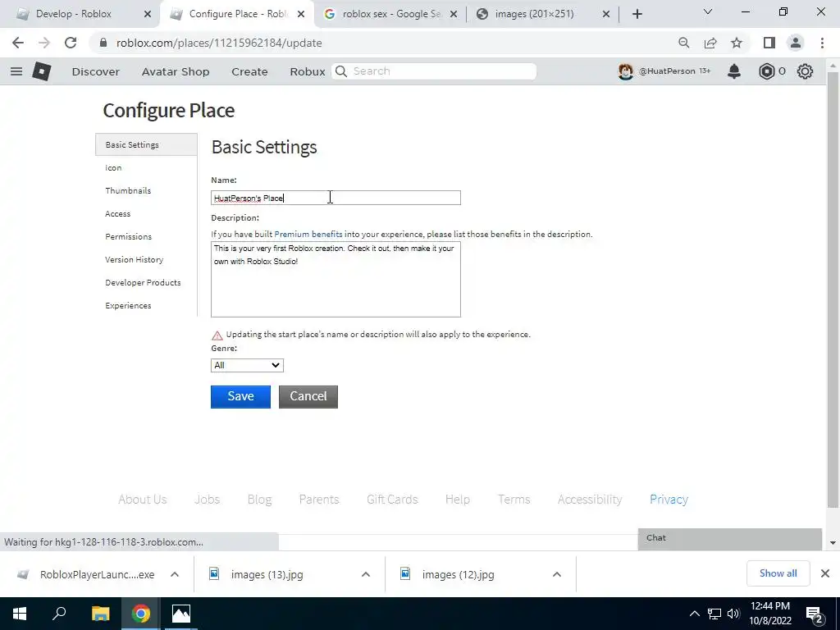Viewport: 840px width, 630px height.
Task: Bookmark this page with the star icon
Action: (x=737, y=43)
